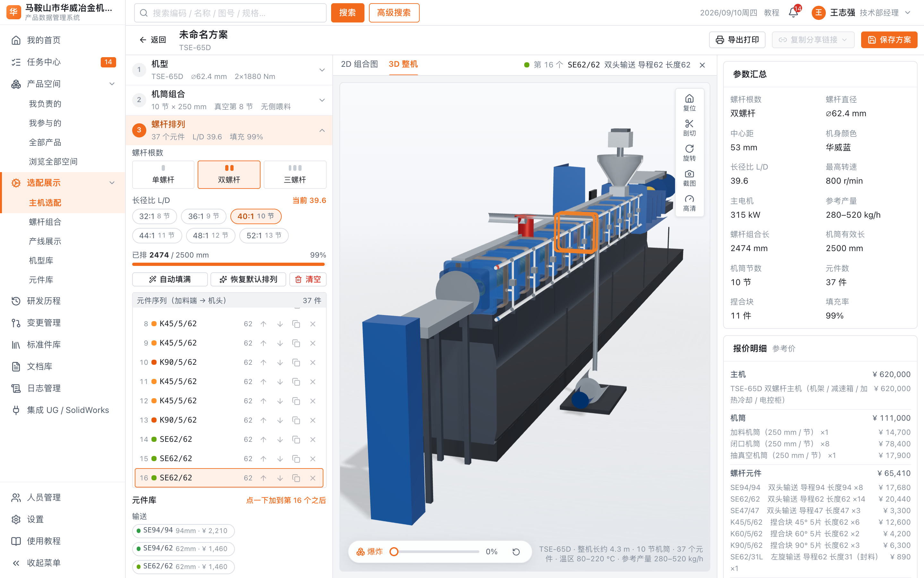Switch to the 2D 组合图 tab
Viewport: 924px width, 578px height.
359,64
